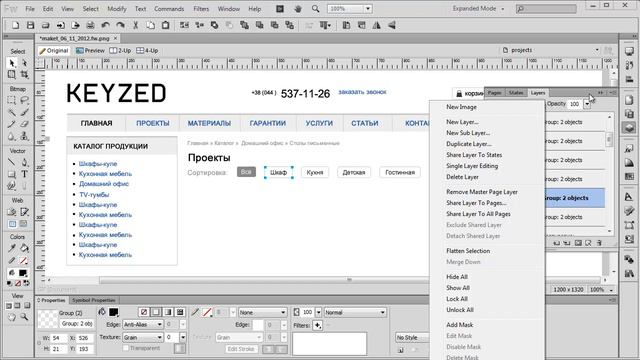Open the No Style dropdown
This screenshot has width=640, height=360.
[412, 338]
